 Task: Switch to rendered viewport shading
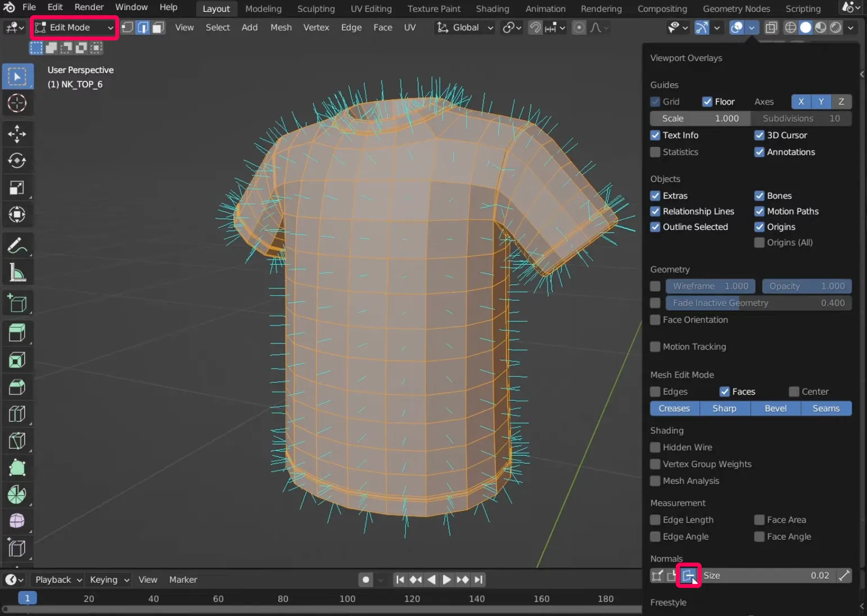(836, 28)
